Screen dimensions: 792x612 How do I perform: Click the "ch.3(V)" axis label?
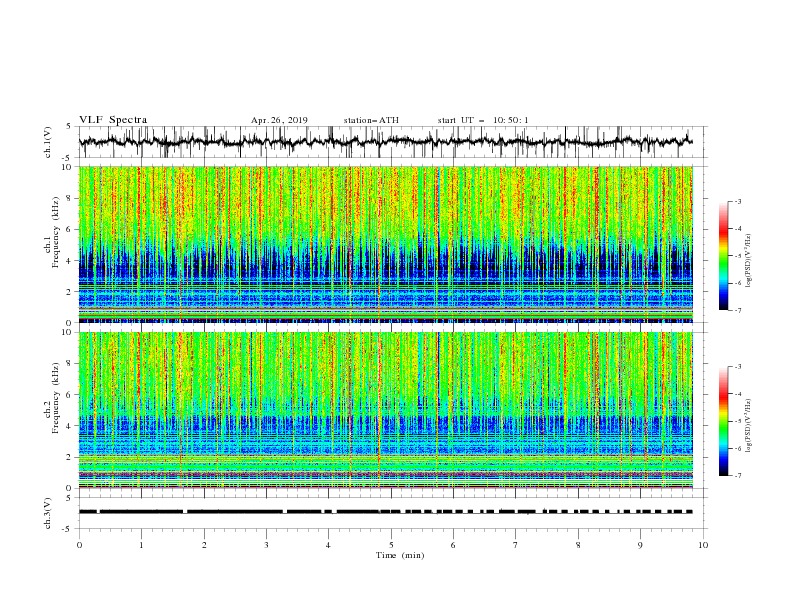[48, 513]
